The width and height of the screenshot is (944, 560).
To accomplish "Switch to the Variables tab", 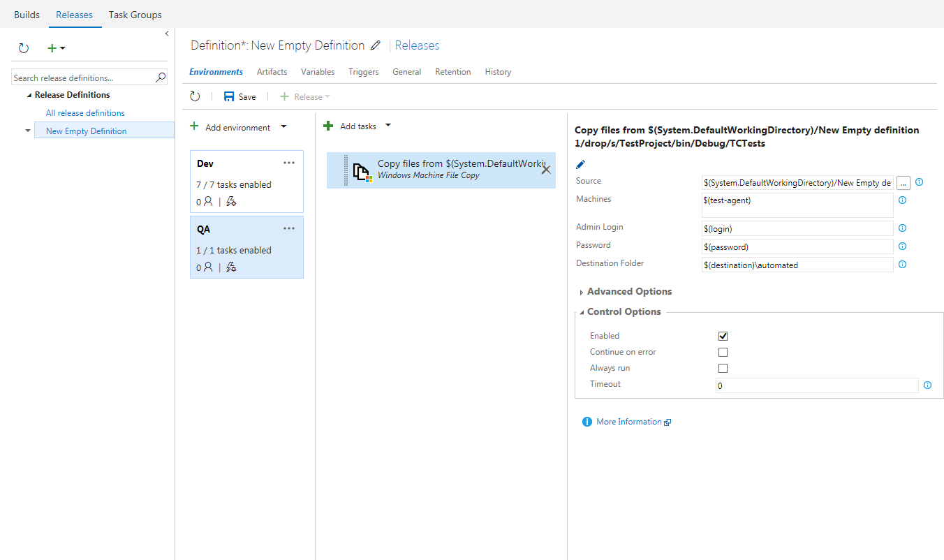I will click(x=318, y=72).
